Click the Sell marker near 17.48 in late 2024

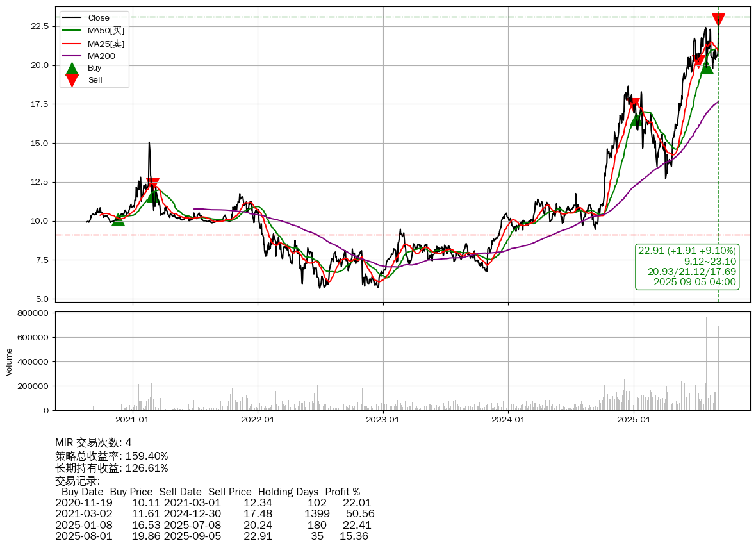(634, 104)
